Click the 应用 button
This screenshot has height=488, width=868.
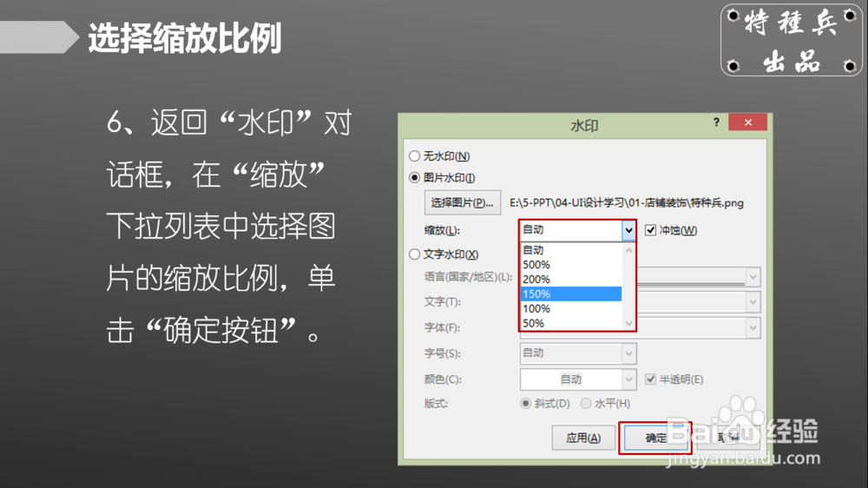pyautogui.click(x=583, y=439)
